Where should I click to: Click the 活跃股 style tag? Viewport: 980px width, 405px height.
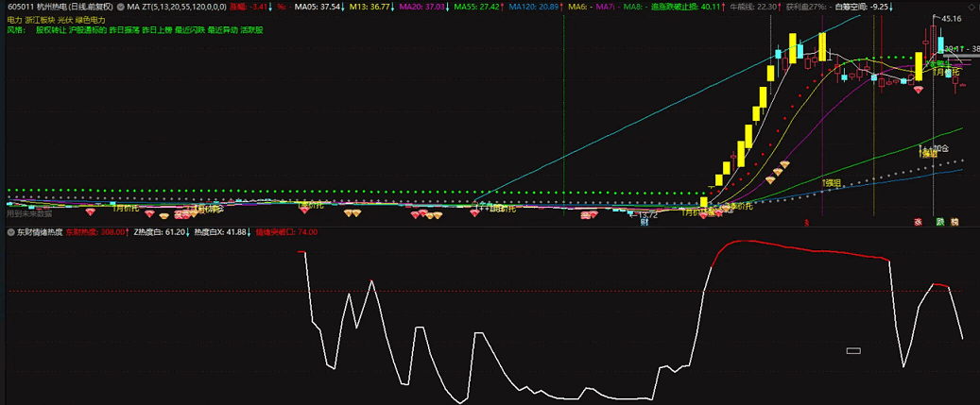252,29
